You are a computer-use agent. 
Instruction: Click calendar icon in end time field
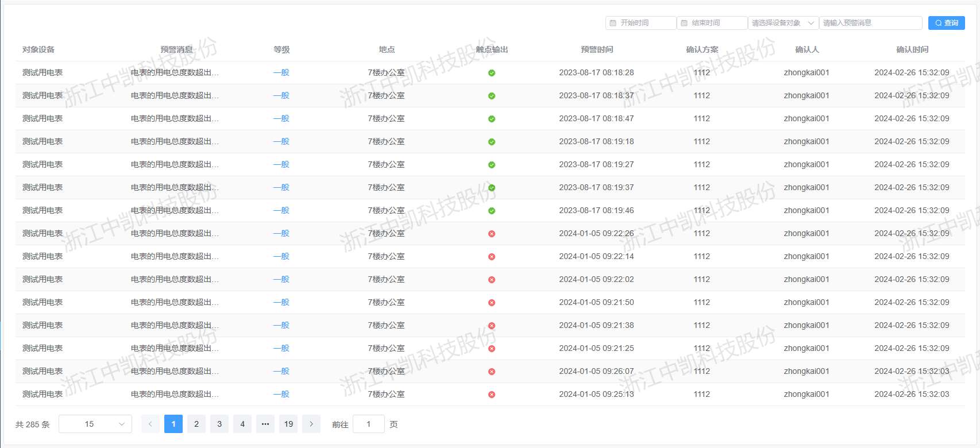(x=684, y=23)
